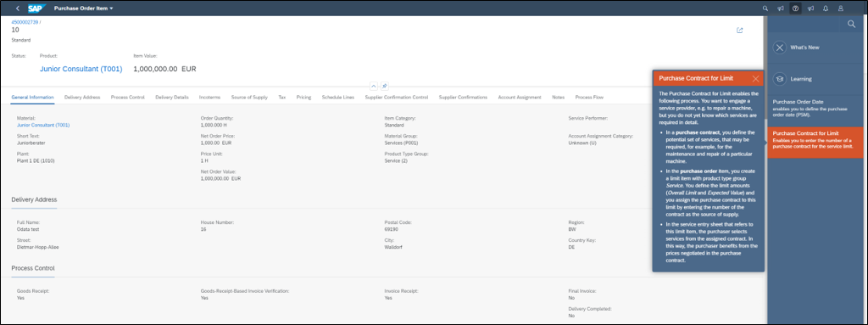Open the Process Flow tab
Viewport: 868px width, 325px height.
click(589, 97)
